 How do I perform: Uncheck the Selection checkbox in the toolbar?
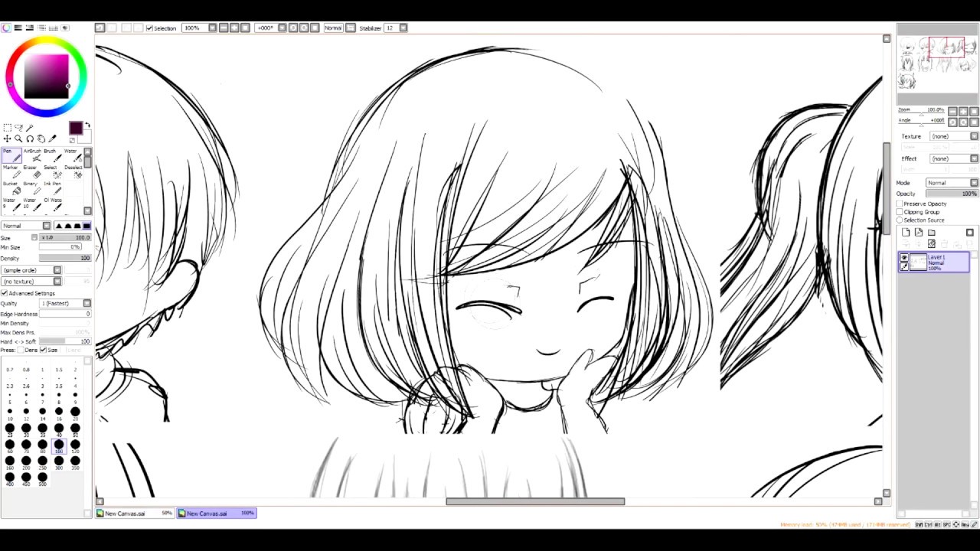coord(149,28)
